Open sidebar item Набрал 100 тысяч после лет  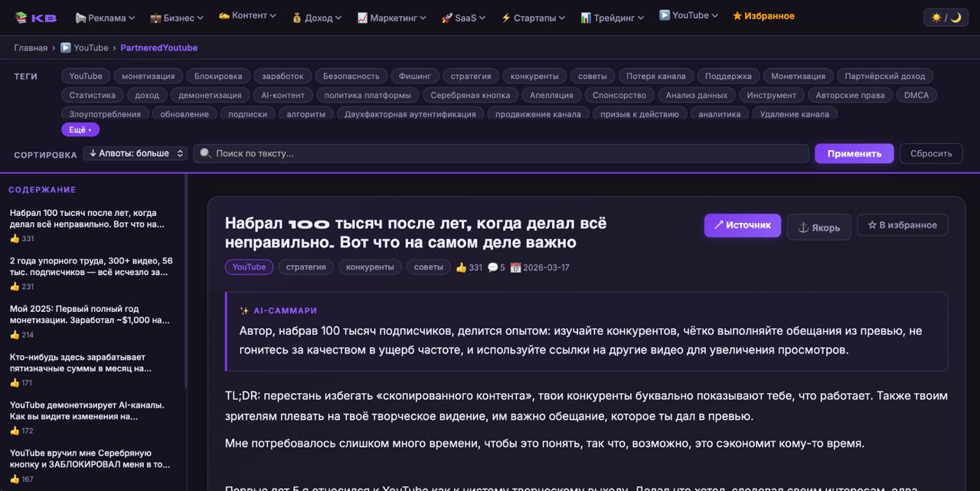coord(87,218)
